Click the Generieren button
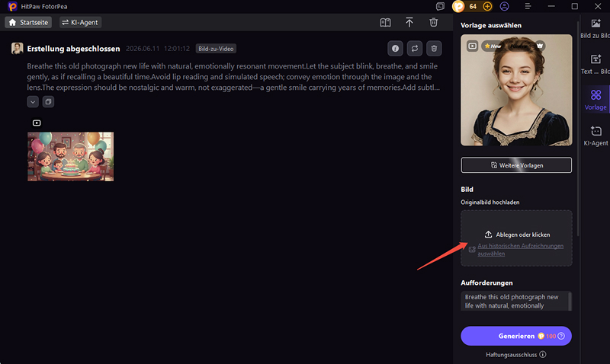This screenshot has height=364, width=610. (516, 336)
